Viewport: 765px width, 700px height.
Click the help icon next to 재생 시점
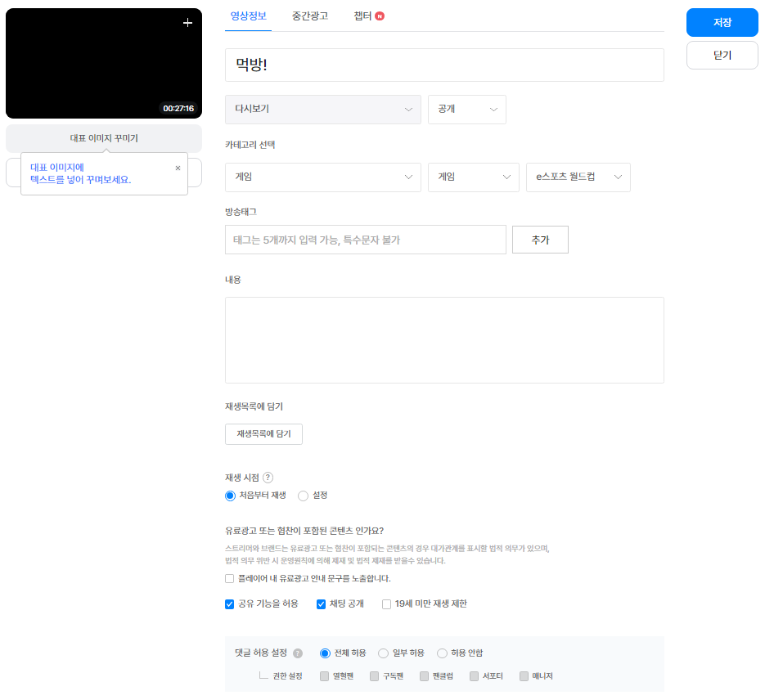(x=268, y=478)
